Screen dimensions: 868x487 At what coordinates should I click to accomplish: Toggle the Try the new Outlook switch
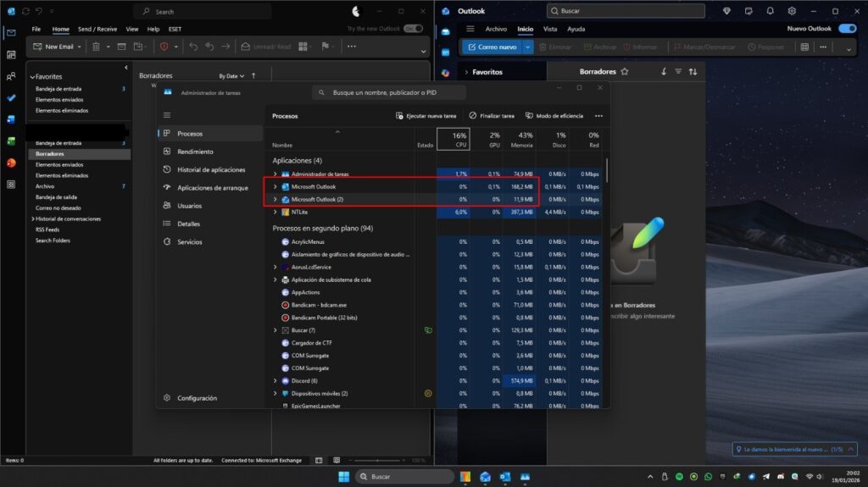point(413,29)
